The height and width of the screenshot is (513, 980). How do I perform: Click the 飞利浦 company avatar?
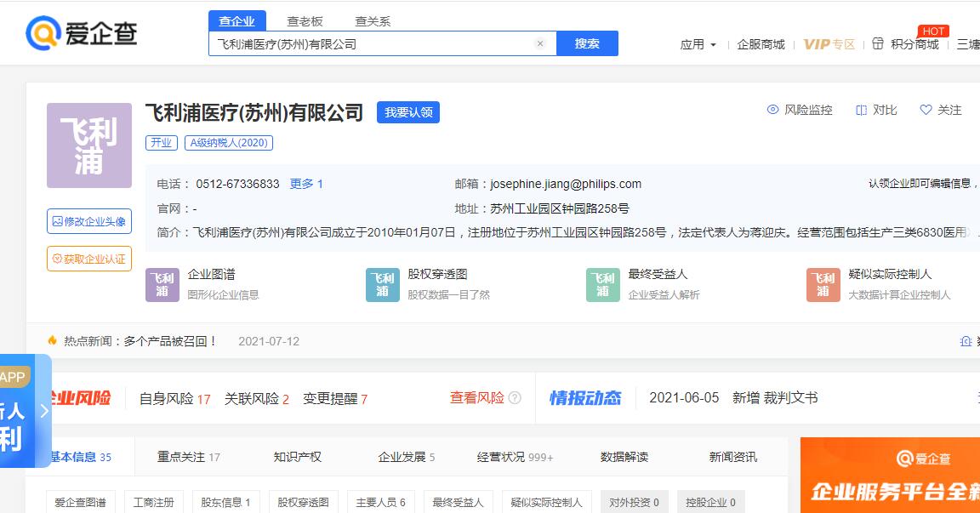89,145
